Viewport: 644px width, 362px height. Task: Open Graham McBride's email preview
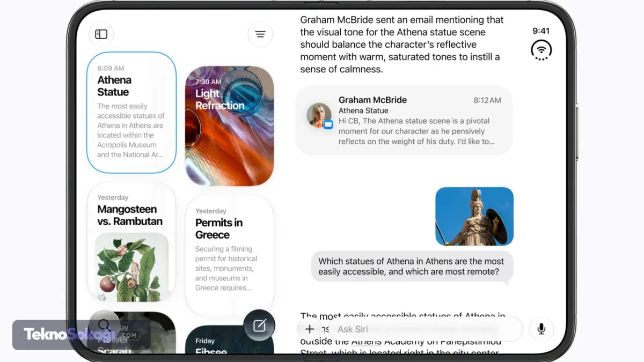click(x=404, y=121)
